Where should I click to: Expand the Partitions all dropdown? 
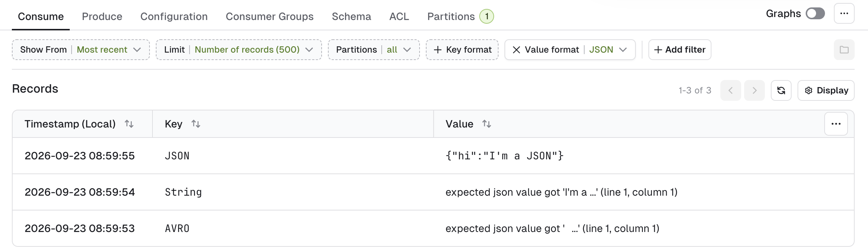pos(374,50)
